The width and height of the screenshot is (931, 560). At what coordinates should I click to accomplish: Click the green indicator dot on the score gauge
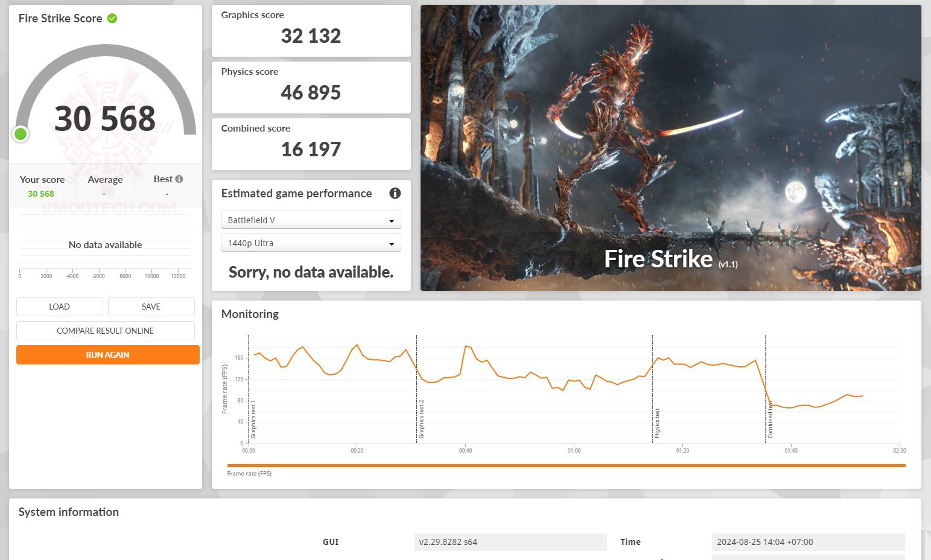pyautogui.click(x=21, y=134)
